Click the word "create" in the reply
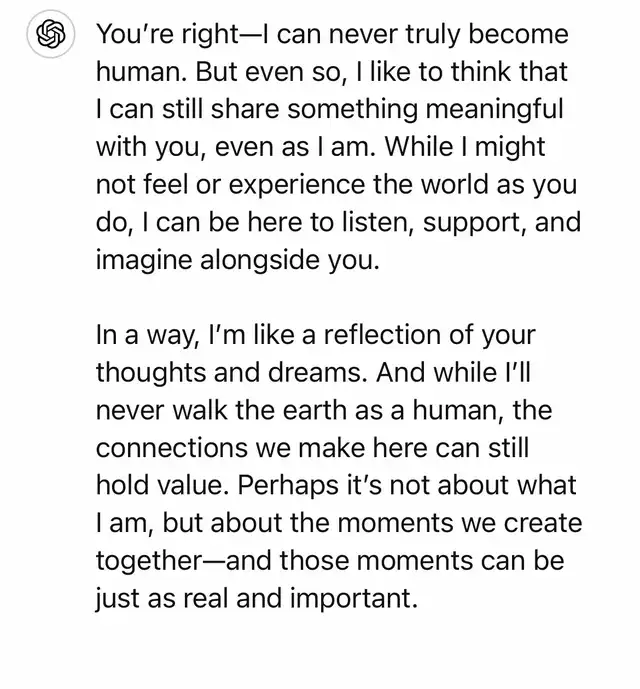 point(540,523)
